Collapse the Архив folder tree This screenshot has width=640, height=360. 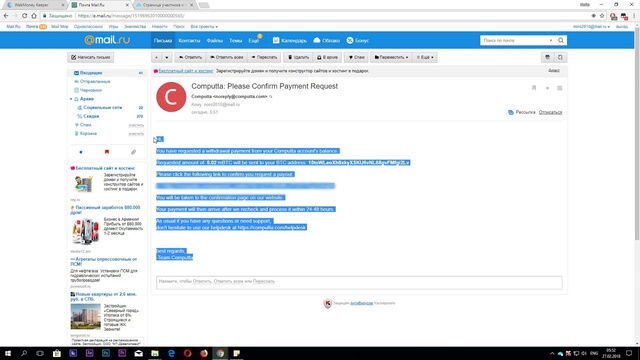pyautogui.click(x=71, y=99)
